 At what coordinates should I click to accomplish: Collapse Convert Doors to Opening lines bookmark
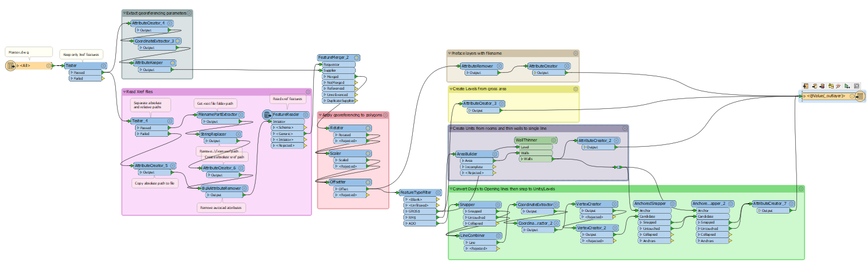[451, 189]
